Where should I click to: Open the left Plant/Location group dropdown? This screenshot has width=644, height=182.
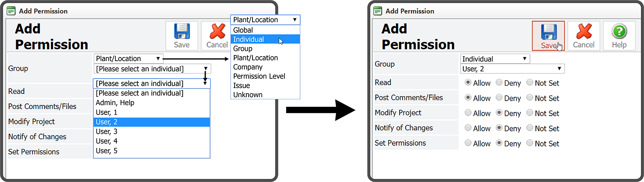(x=128, y=58)
